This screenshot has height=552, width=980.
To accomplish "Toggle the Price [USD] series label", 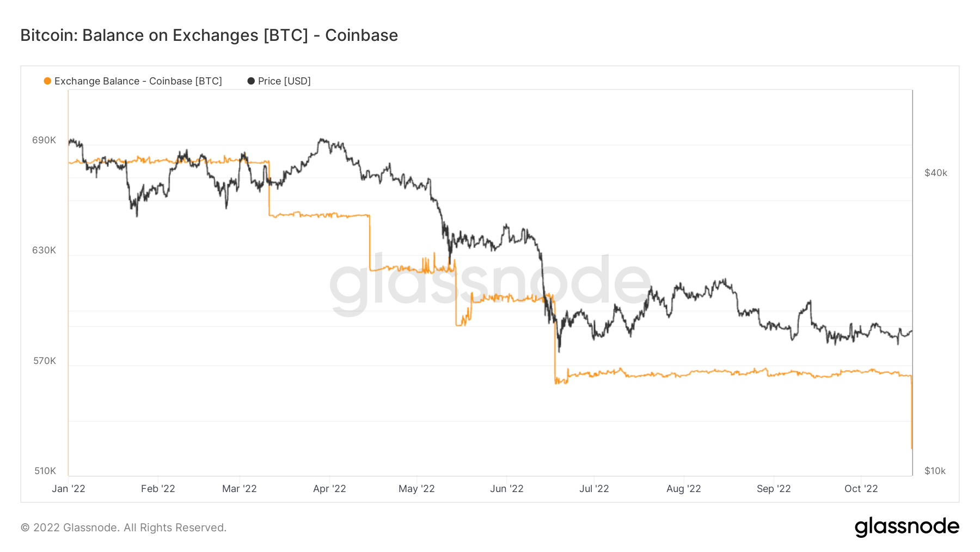I will (284, 81).
